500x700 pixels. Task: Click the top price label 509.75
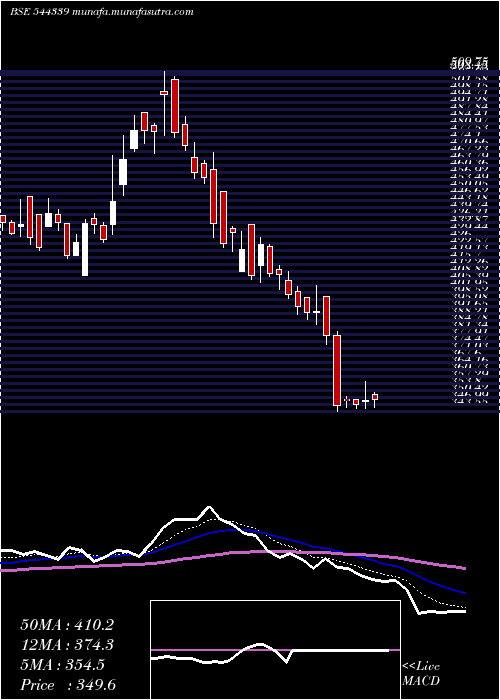pos(467,63)
